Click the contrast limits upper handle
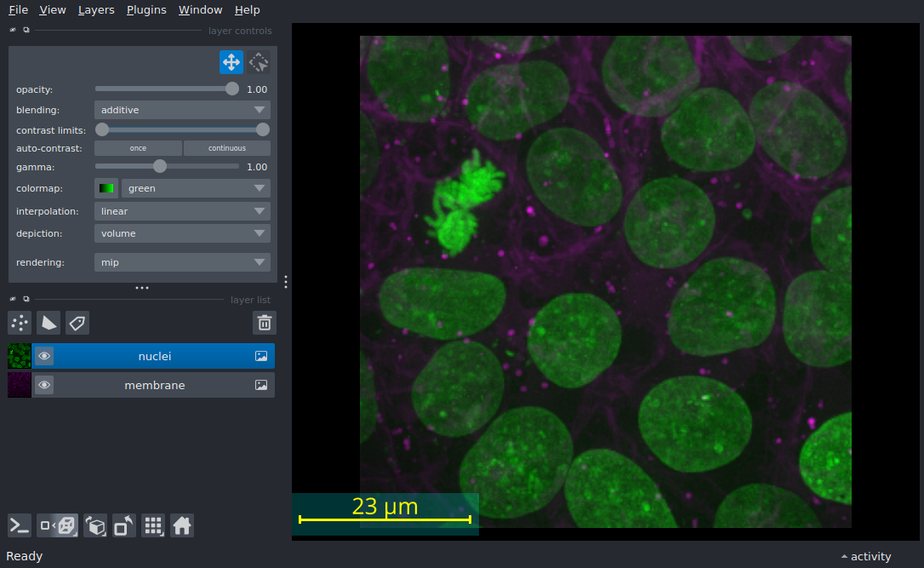The width and height of the screenshot is (924, 568). pyautogui.click(x=263, y=129)
